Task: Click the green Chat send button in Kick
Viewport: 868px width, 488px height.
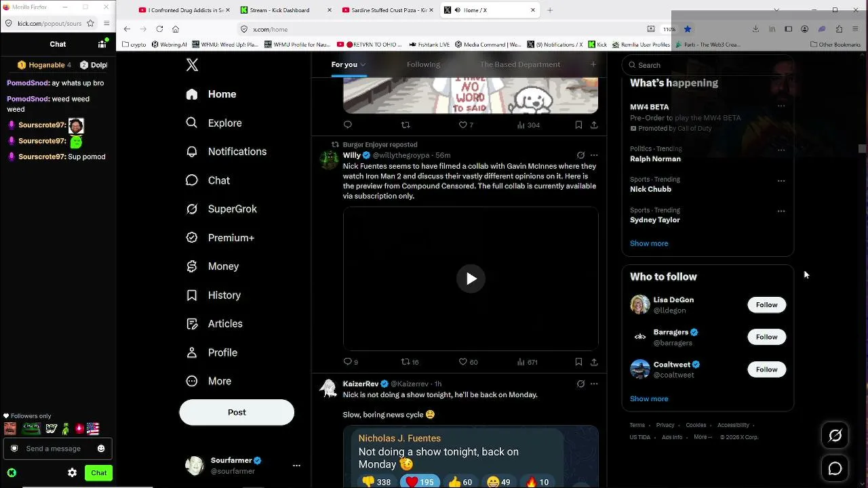Action: 99,473
